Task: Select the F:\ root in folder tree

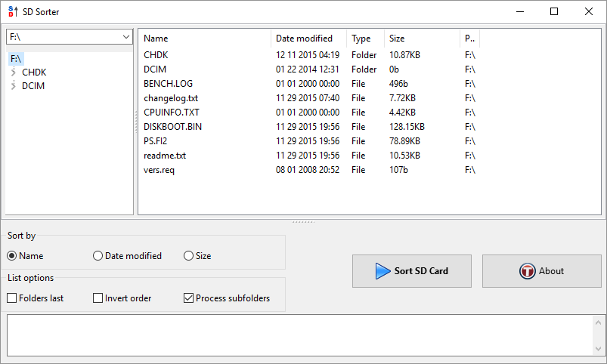Action: tap(17, 58)
